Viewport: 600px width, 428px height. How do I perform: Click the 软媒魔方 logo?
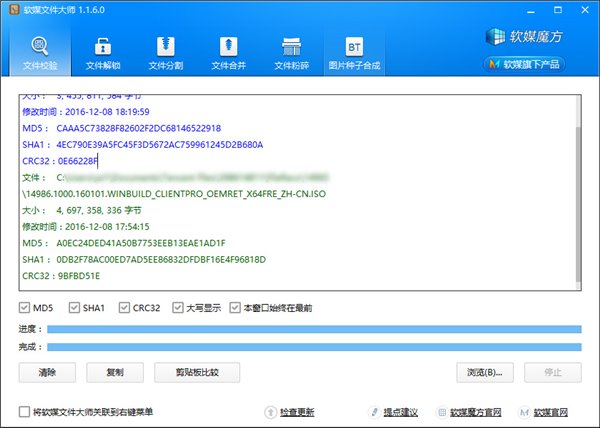tap(525, 36)
